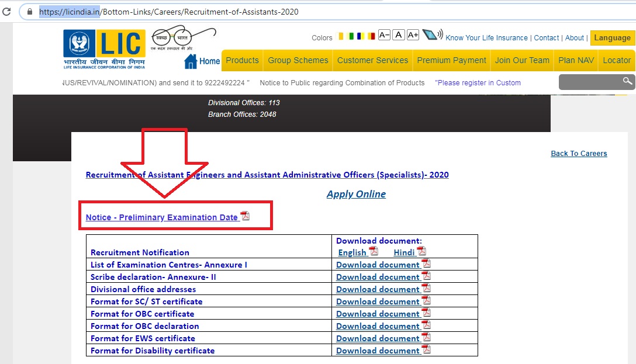Download document for List of Examination Centres

[378, 265]
